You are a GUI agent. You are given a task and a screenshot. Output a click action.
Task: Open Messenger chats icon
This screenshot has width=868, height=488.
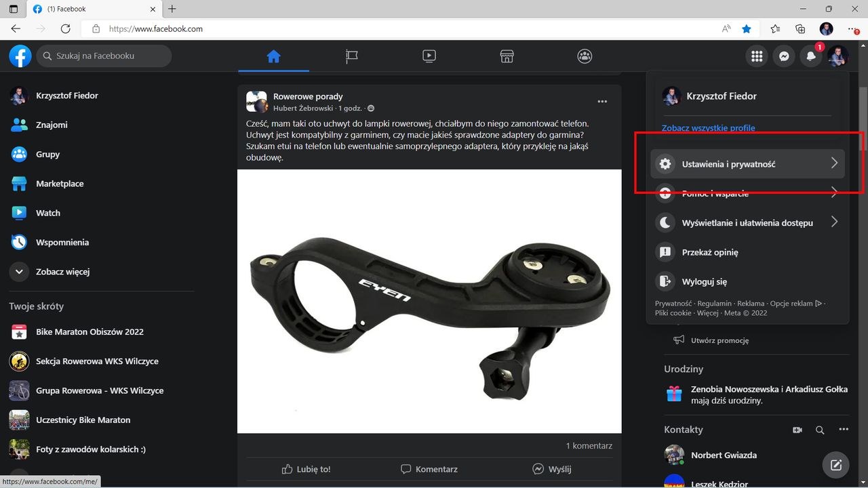[784, 56]
